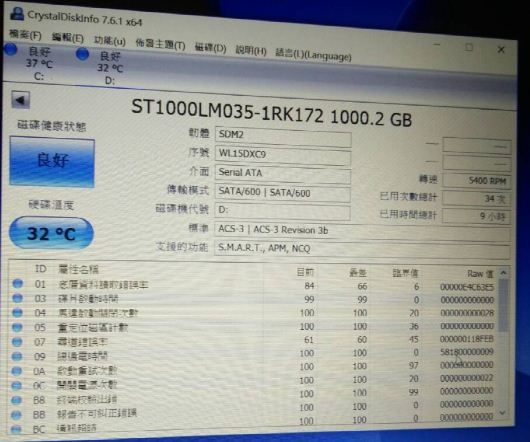Click current value 61 in row 07
Viewport: 530px width, 442px height.
coord(309,339)
